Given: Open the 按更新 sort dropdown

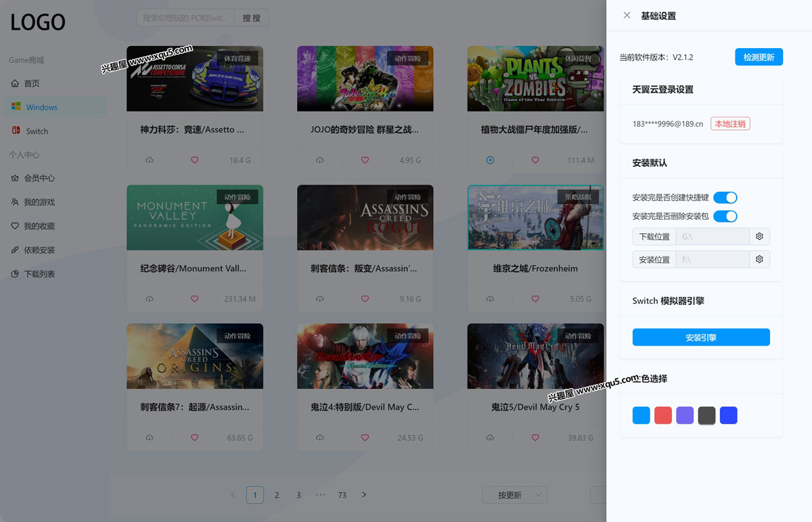Looking at the screenshot, I should (515, 495).
